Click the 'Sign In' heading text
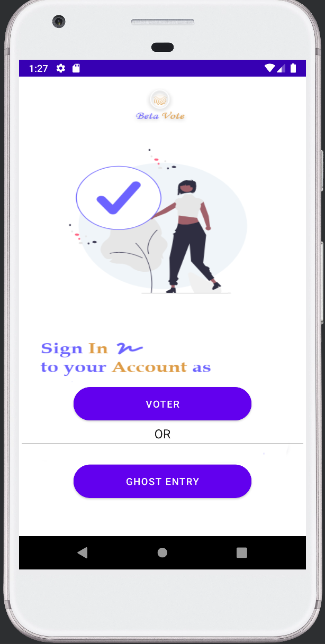 click(x=75, y=348)
